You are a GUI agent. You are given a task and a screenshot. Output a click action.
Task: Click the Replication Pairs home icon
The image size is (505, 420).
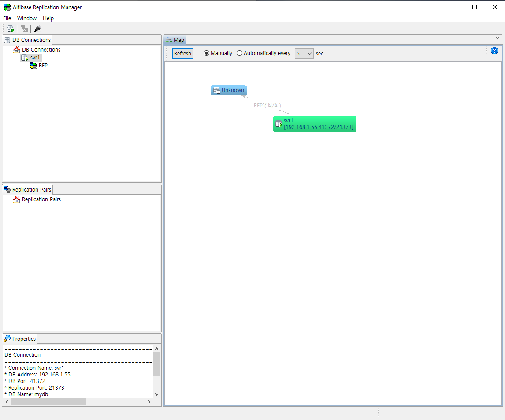click(16, 199)
